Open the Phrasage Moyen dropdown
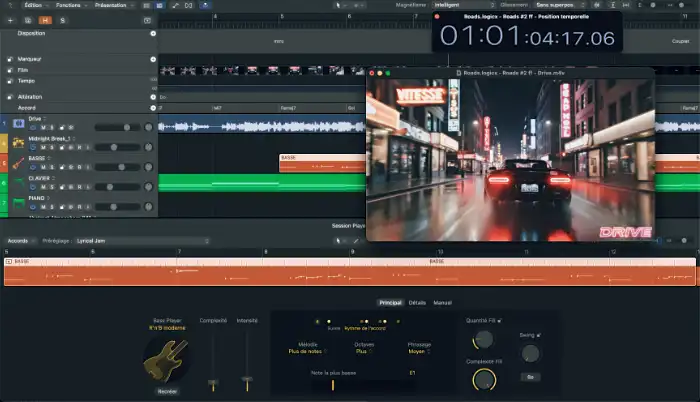Screen dimensions: 700x402 click(x=419, y=352)
